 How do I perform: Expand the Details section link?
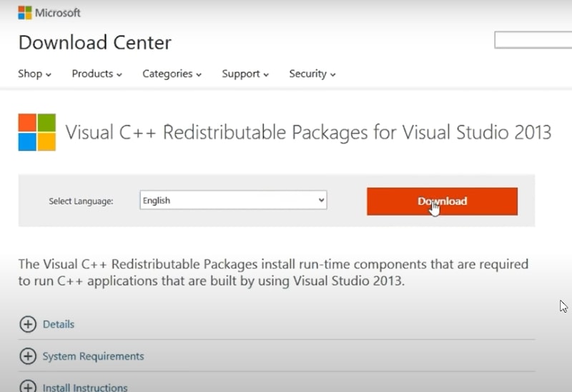pos(59,324)
